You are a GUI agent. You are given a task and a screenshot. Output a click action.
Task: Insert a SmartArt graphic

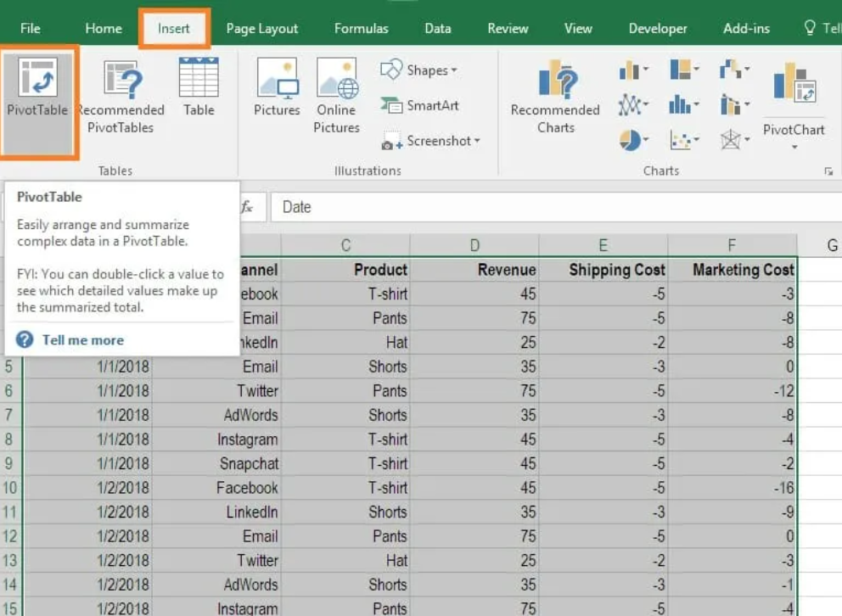[419, 105]
